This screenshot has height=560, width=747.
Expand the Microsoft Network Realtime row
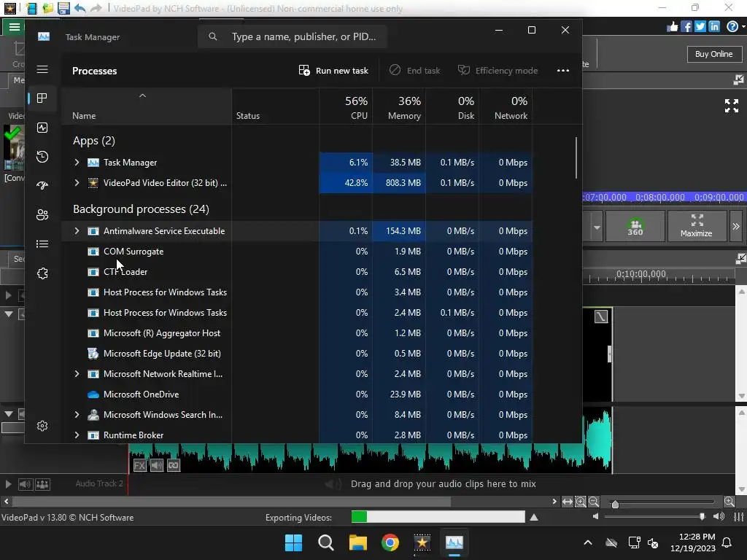77,374
